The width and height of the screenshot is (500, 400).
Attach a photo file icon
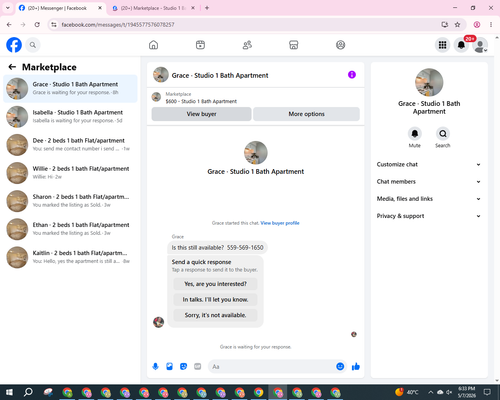click(x=169, y=367)
